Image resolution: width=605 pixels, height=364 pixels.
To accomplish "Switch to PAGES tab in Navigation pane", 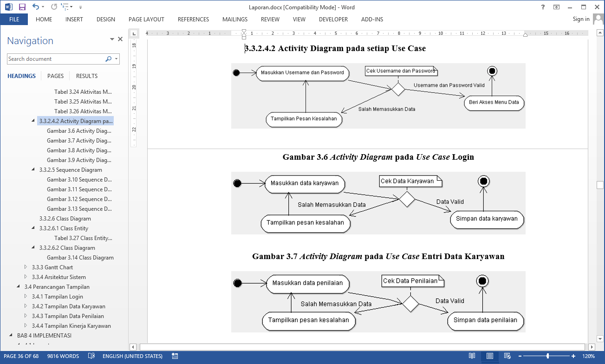I will point(55,76).
